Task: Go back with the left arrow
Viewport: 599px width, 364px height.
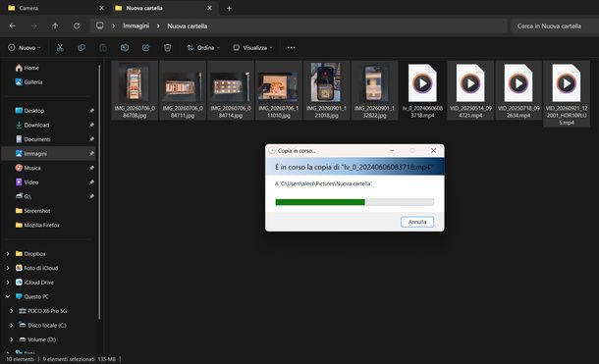Action: [12, 26]
